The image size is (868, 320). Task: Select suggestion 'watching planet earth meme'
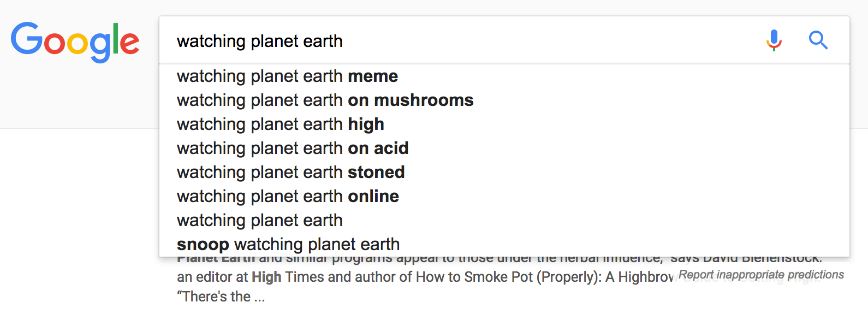click(x=504, y=76)
